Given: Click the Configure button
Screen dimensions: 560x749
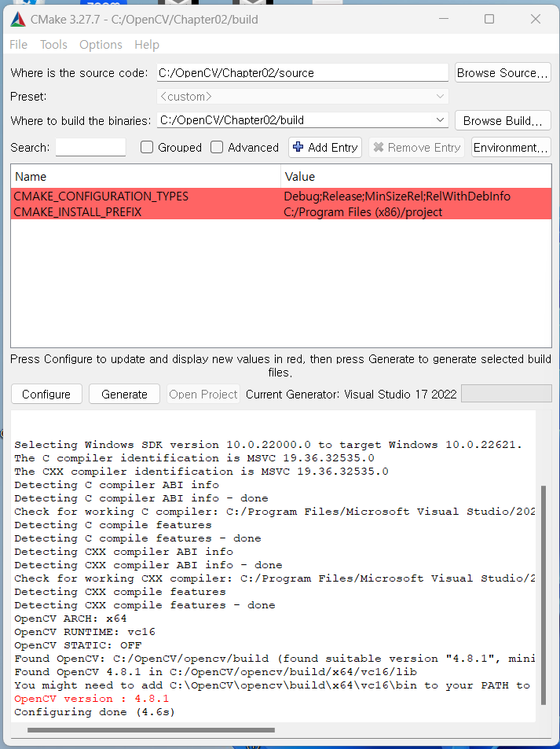Looking at the screenshot, I should (x=46, y=394).
